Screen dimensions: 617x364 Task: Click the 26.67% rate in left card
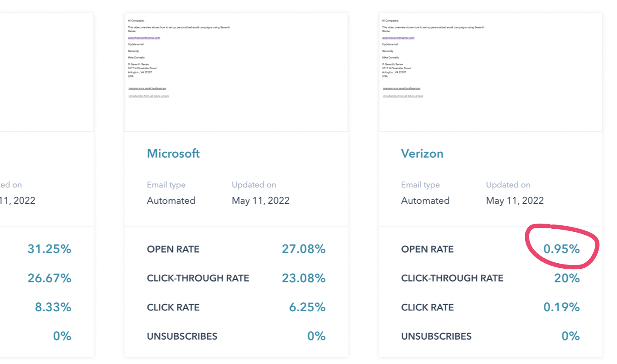pos(49,278)
